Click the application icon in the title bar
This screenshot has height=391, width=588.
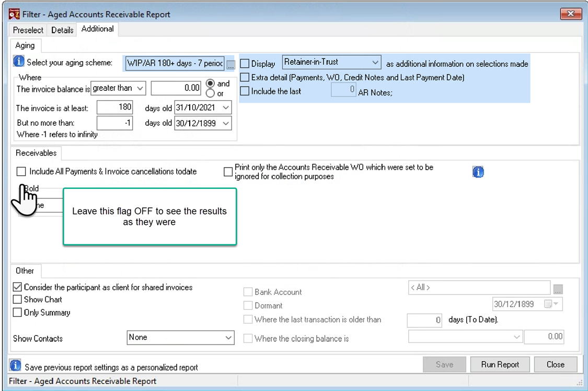tap(14, 14)
